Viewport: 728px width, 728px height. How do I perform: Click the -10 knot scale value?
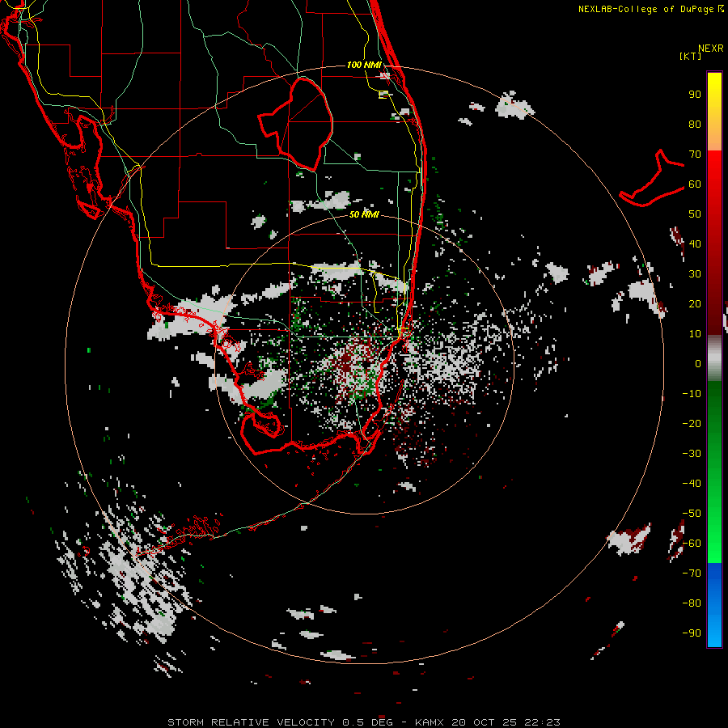click(x=692, y=394)
